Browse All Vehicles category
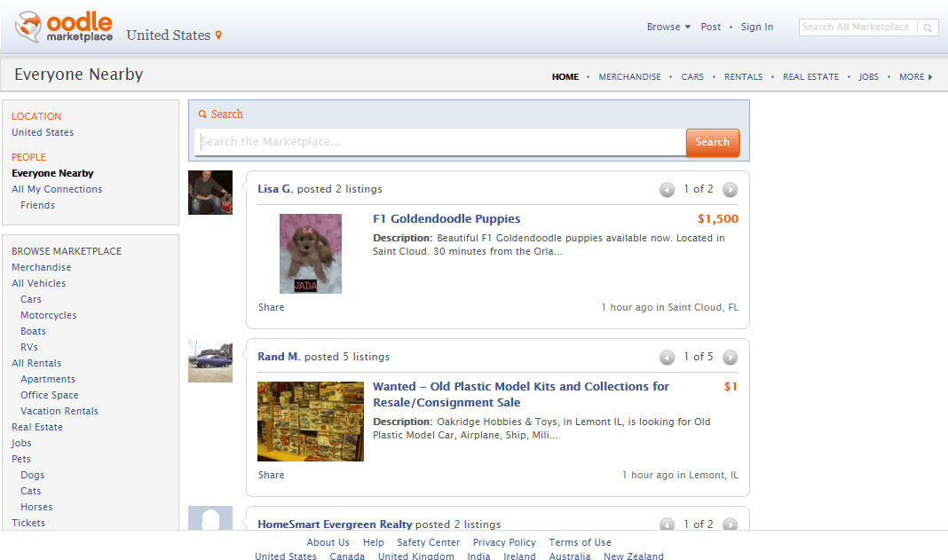The height and width of the screenshot is (560, 948). tap(39, 283)
